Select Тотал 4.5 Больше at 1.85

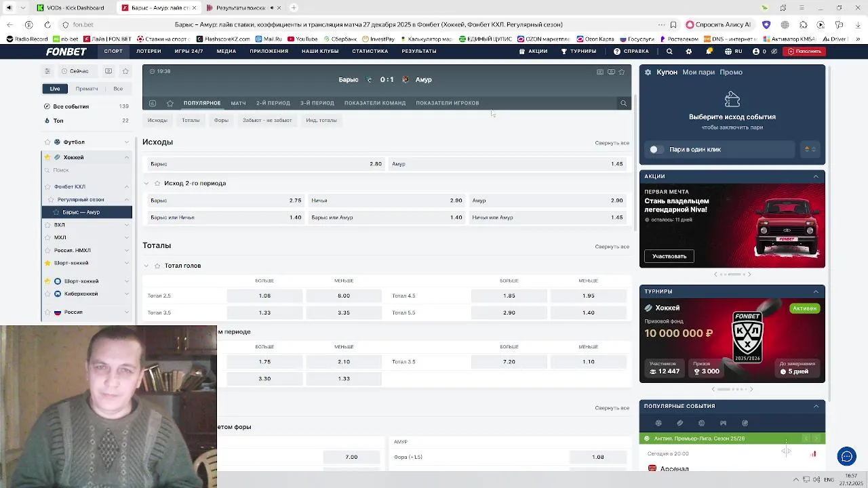[x=509, y=296]
